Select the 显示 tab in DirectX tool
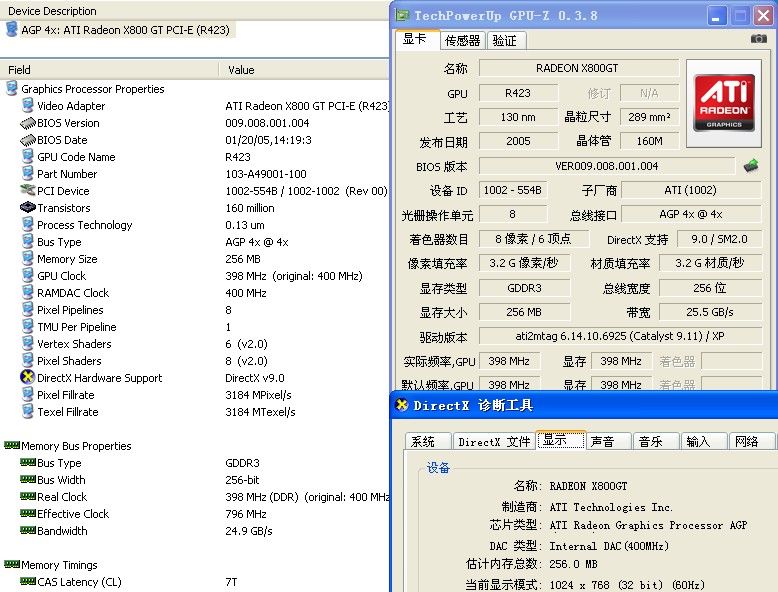Image resolution: width=778 pixels, height=592 pixels. pyautogui.click(x=561, y=440)
